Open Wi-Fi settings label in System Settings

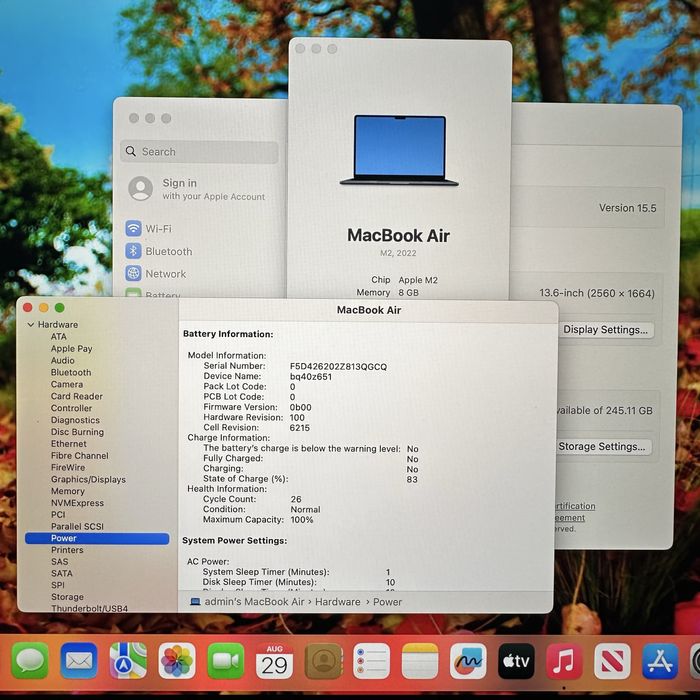click(x=158, y=229)
